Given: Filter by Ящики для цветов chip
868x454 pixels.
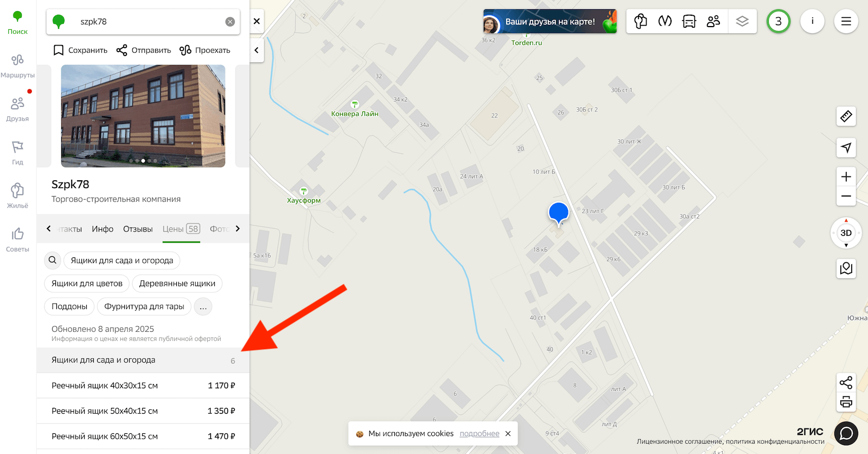Looking at the screenshot, I should pos(87,283).
